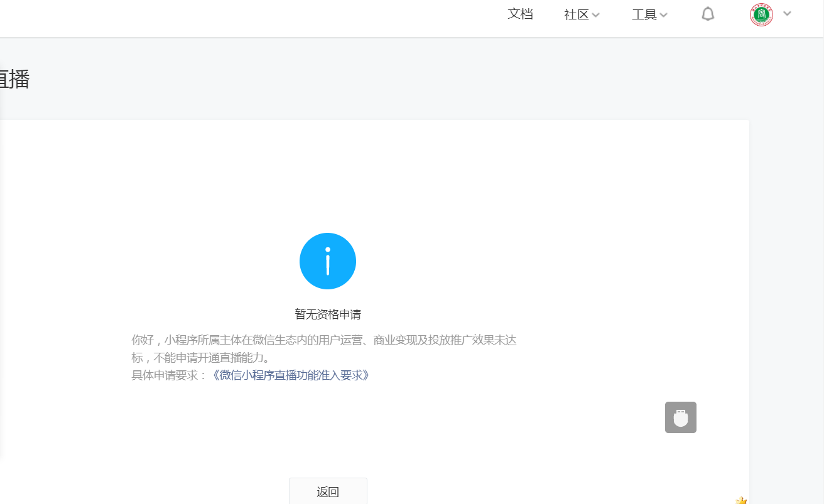Open the 文档 page from the top bar
The image size is (824, 504).
click(520, 14)
